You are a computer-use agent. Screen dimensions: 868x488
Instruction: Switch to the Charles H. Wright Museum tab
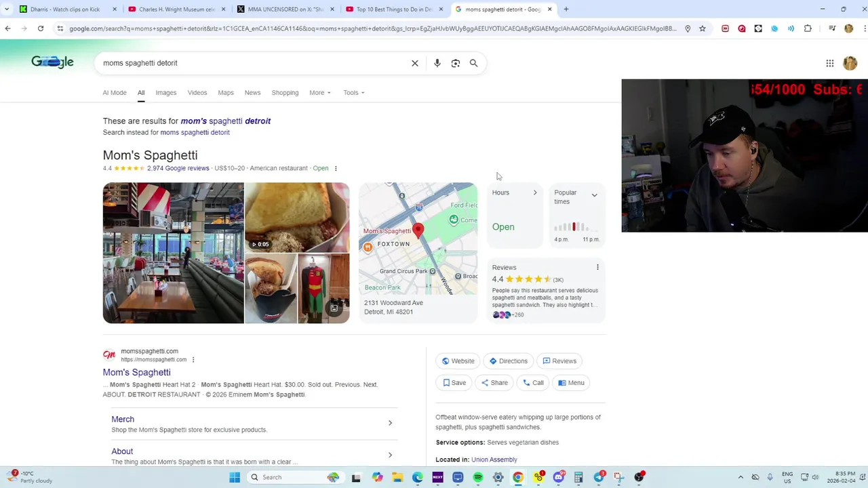(176, 9)
